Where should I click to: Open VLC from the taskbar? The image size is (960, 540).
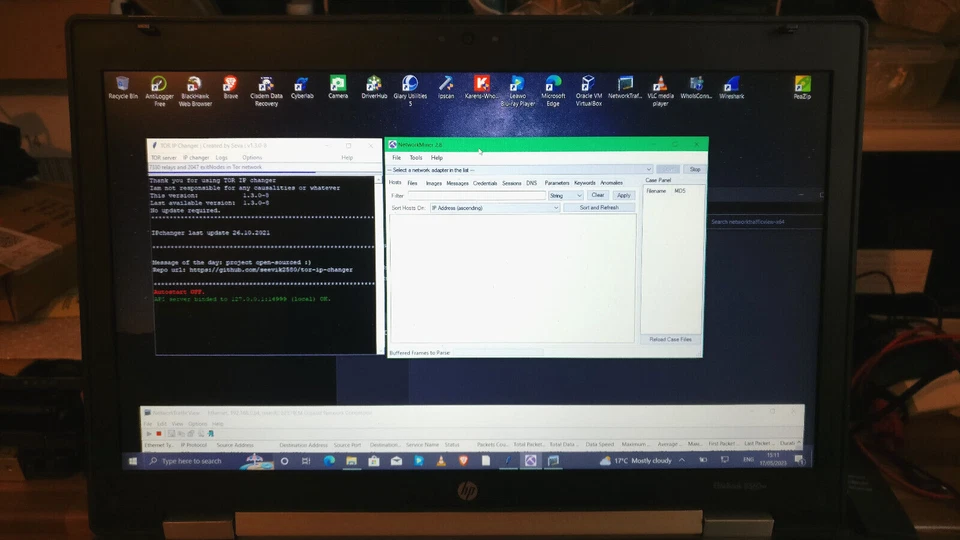click(x=441, y=460)
